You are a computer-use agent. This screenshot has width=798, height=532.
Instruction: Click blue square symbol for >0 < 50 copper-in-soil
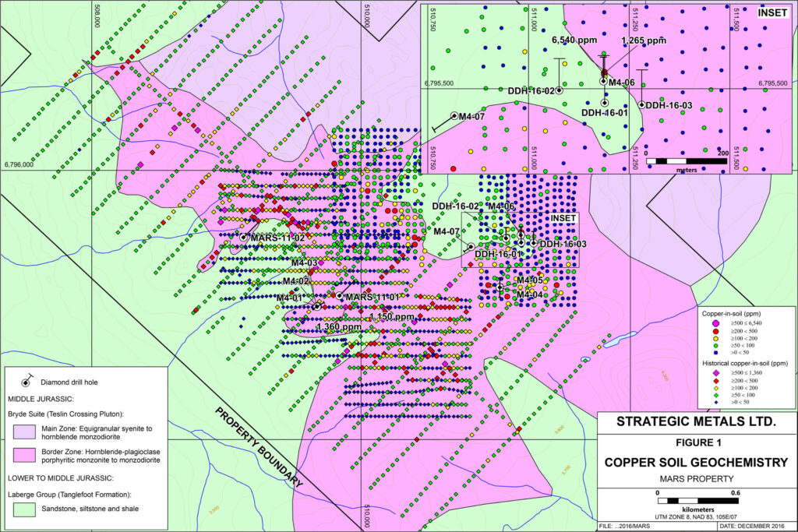coord(716,352)
